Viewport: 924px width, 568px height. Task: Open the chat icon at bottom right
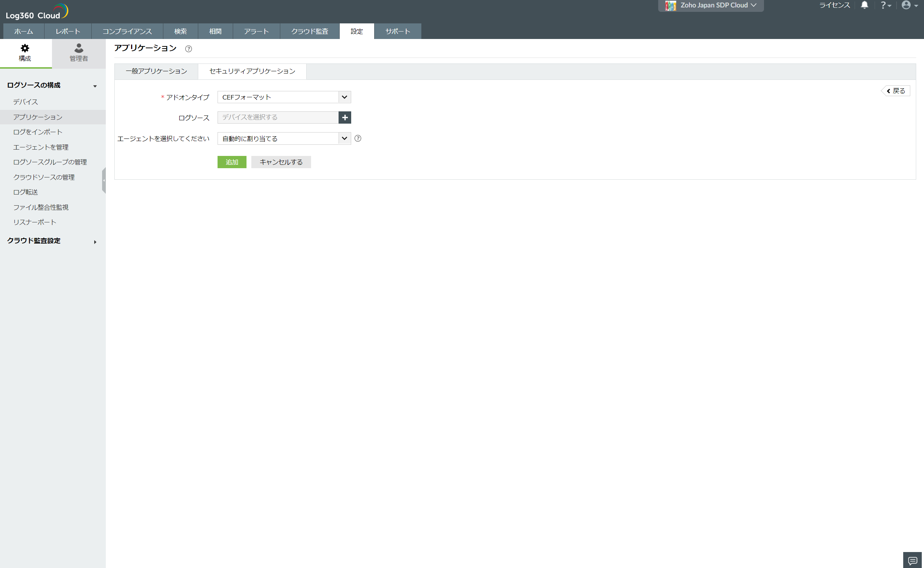pyautogui.click(x=912, y=561)
